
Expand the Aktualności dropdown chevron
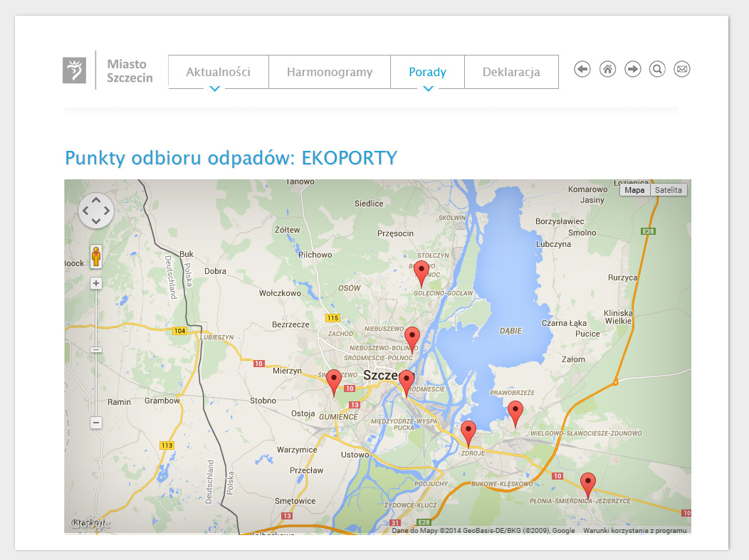coord(215,89)
